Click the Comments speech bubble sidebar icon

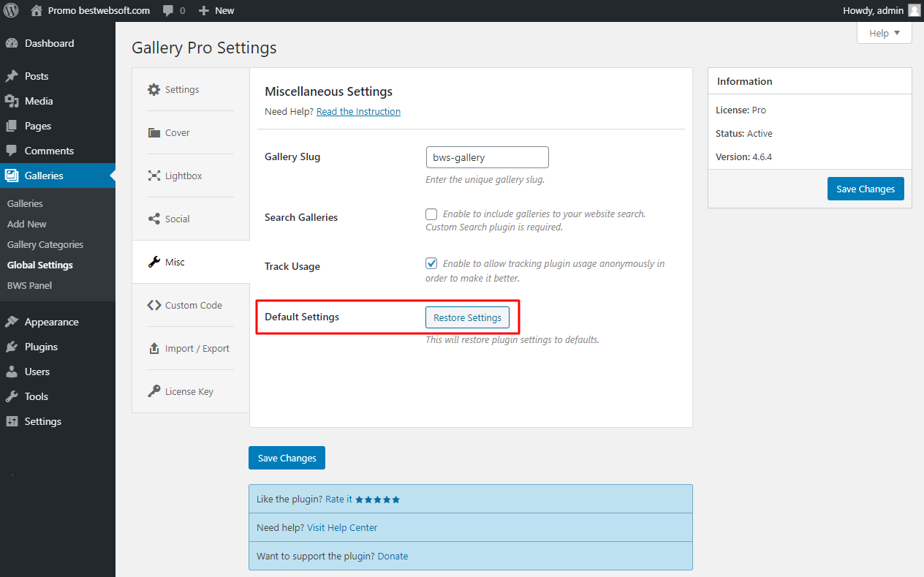point(12,151)
